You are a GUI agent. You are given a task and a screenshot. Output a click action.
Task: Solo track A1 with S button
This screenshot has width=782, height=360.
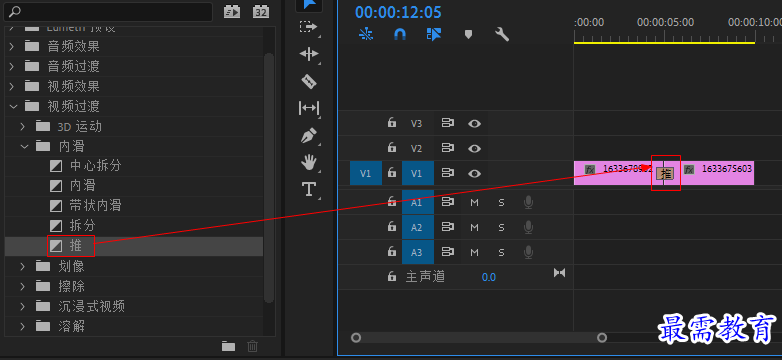point(501,202)
